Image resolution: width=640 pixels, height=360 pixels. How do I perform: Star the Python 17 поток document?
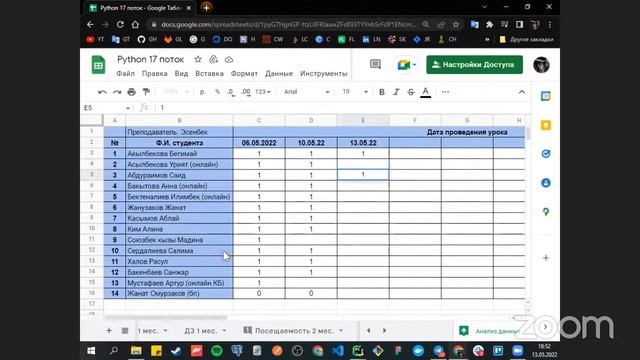tap(198, 60)
